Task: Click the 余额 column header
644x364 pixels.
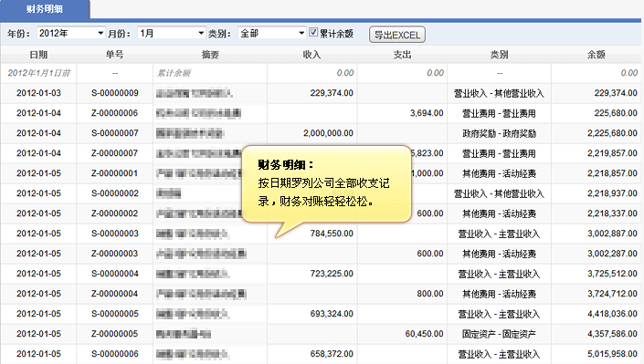Action: click(596, 55)
